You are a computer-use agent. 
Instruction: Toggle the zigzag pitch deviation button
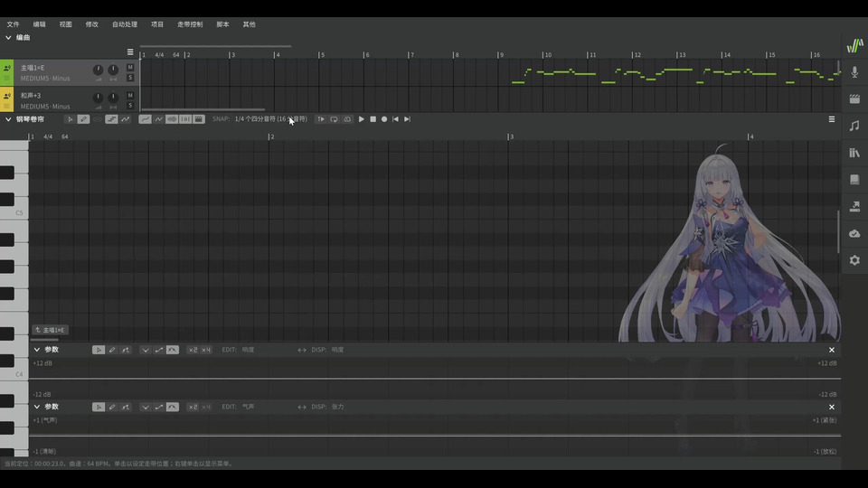coord(126,119)
